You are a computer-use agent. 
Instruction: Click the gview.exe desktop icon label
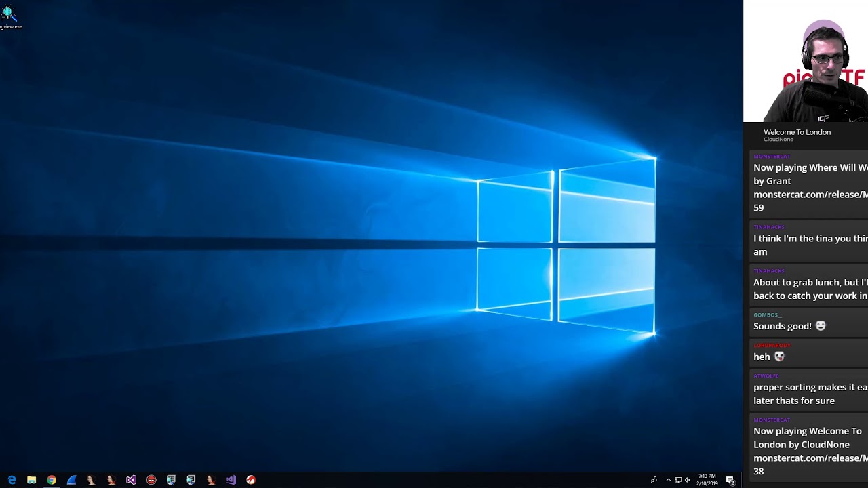pyautogui.click(x=10, y=27)
